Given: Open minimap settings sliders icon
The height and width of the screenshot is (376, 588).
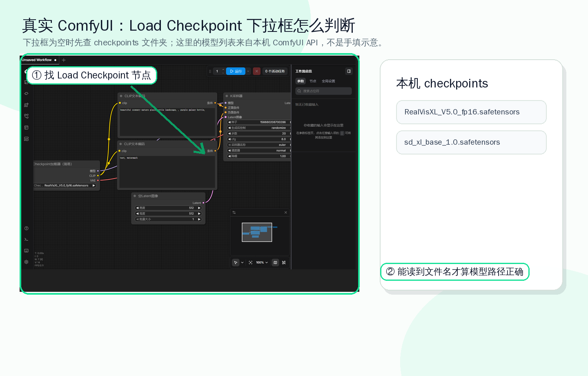Looking at the screenshot, I should 234,213.
